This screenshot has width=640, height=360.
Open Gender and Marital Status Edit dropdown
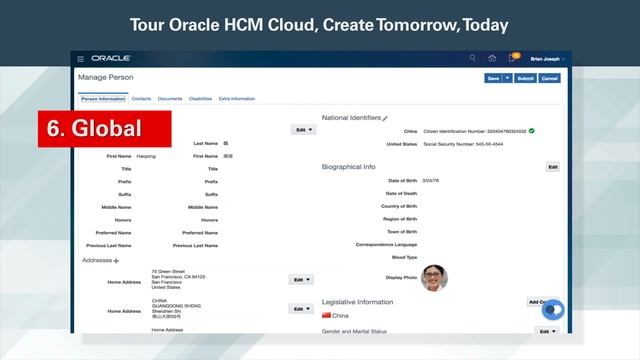[547, 331]
